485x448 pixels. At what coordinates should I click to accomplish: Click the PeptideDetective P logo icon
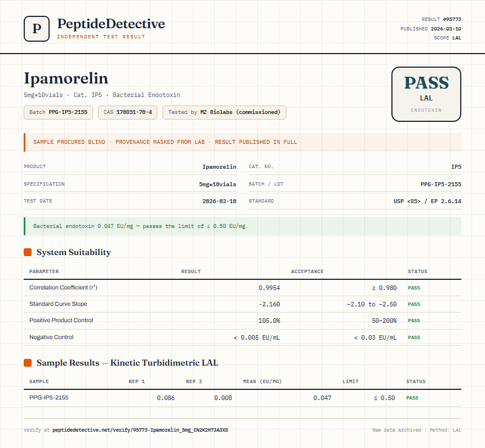[x=37, y=29]
